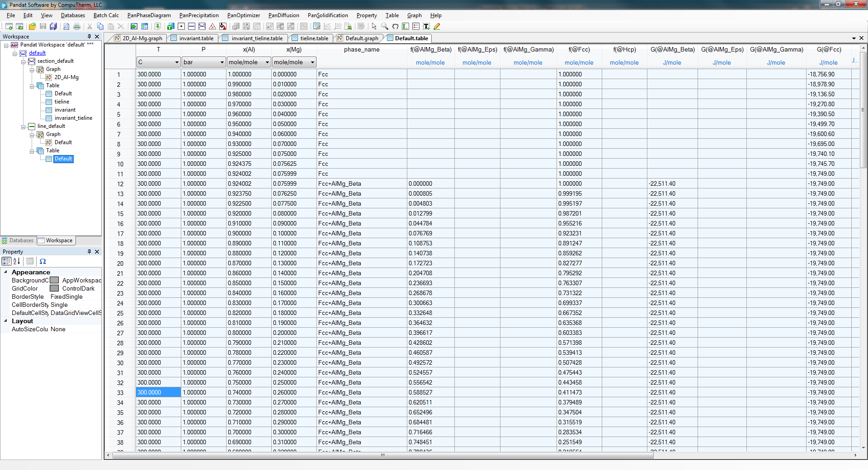Select the zoom magnifier tool
Screen dimensions: 868x470
[x=385, y=27]
